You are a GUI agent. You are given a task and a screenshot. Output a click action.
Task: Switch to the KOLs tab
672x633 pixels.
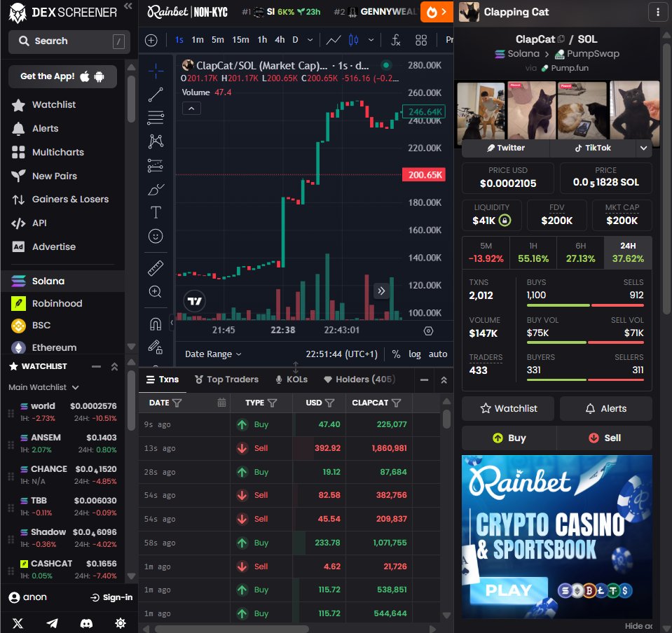[x=292, y=380]
